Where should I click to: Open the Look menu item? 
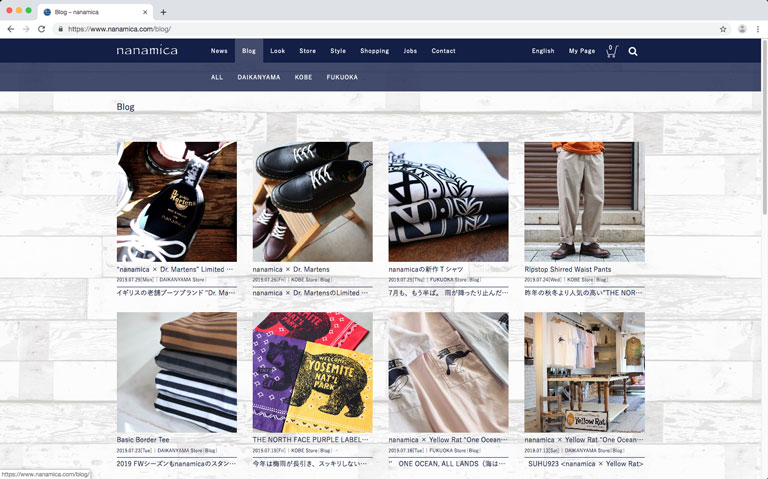(x=277, y=51)
